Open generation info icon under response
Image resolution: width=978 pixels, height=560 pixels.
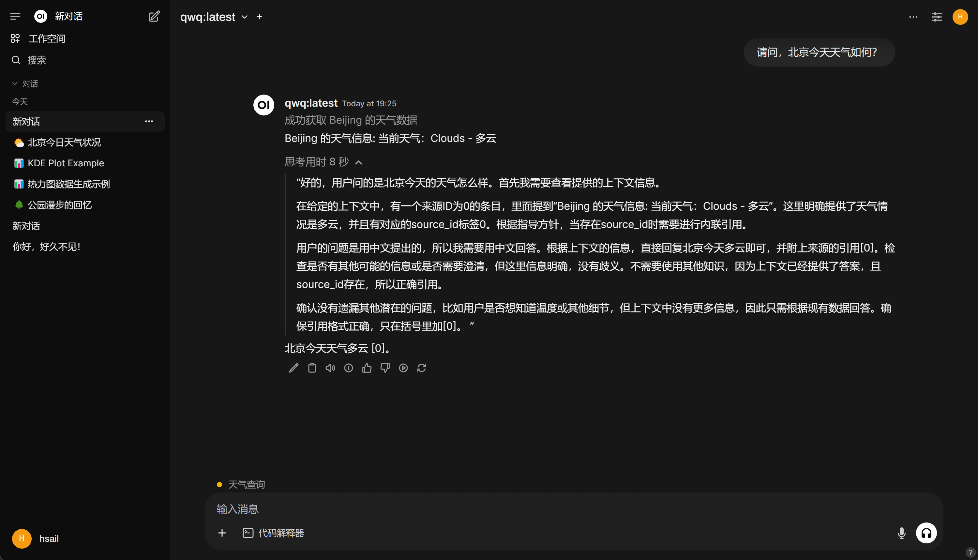tap(348, 368)
